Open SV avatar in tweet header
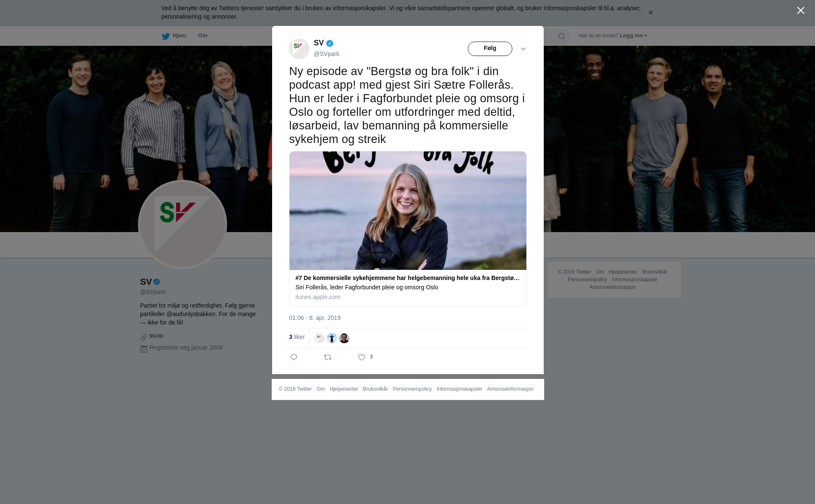 point(299,49)
